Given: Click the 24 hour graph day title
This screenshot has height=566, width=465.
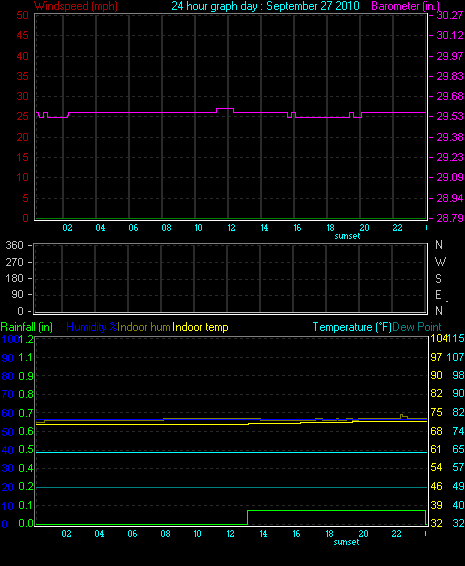Looking at the screenshot, I should click(x=265, y=6).
